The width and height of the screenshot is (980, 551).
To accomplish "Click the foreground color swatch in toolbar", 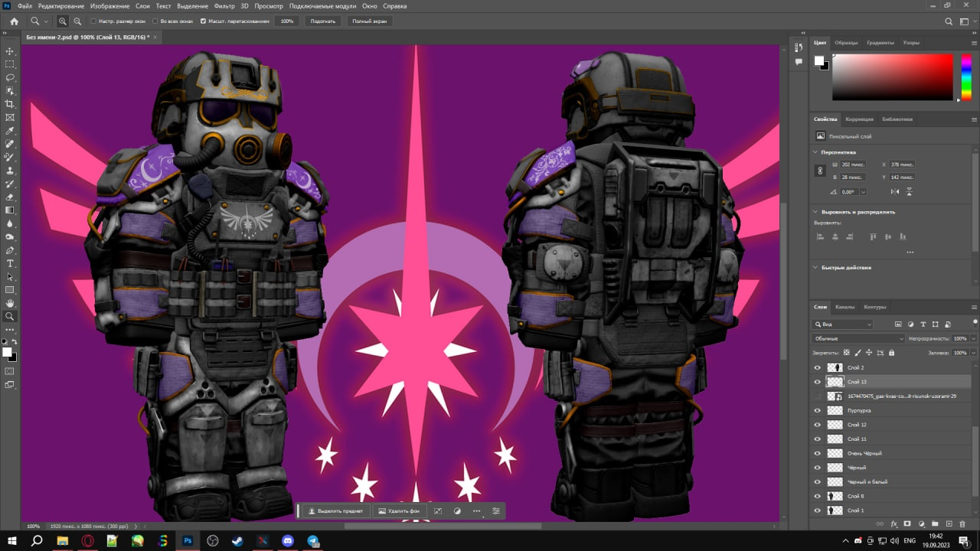I will coord(7,352).
